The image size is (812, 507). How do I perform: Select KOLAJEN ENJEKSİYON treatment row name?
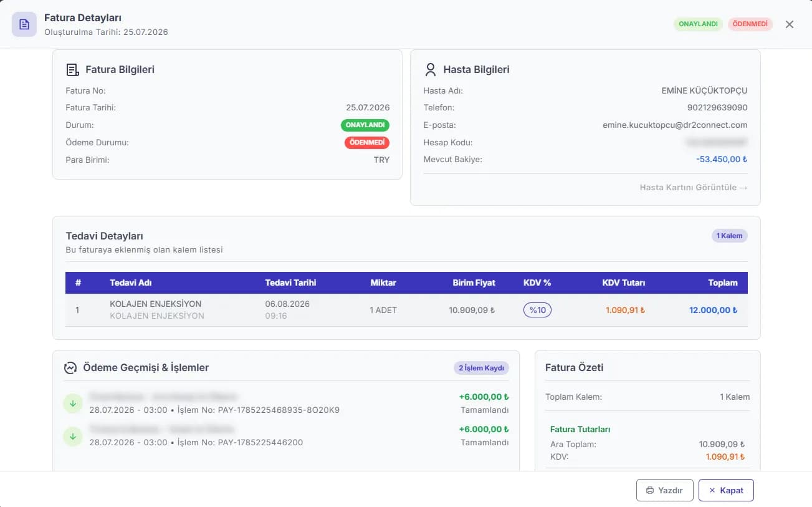(156, 304)
